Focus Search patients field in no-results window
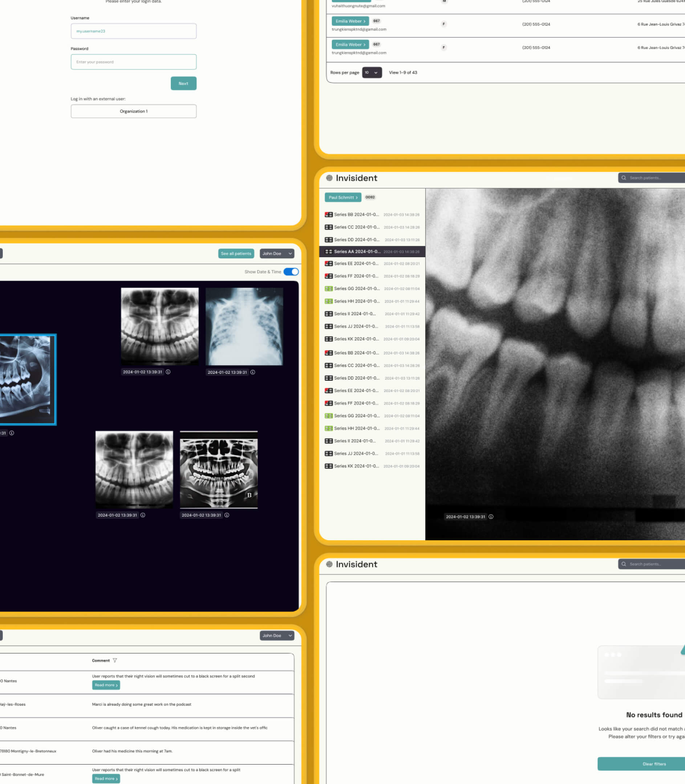The image size is (685, 784). (x=651, y=564)
